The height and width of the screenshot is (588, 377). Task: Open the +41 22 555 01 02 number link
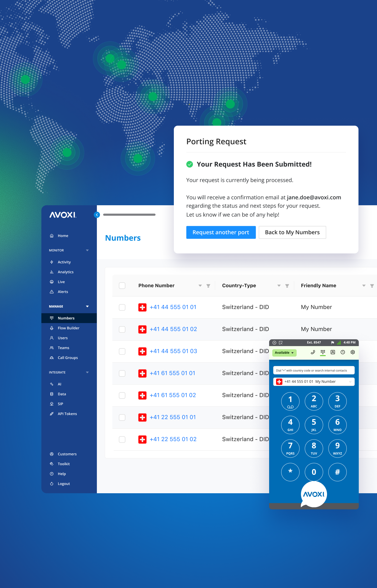[173, 439]
